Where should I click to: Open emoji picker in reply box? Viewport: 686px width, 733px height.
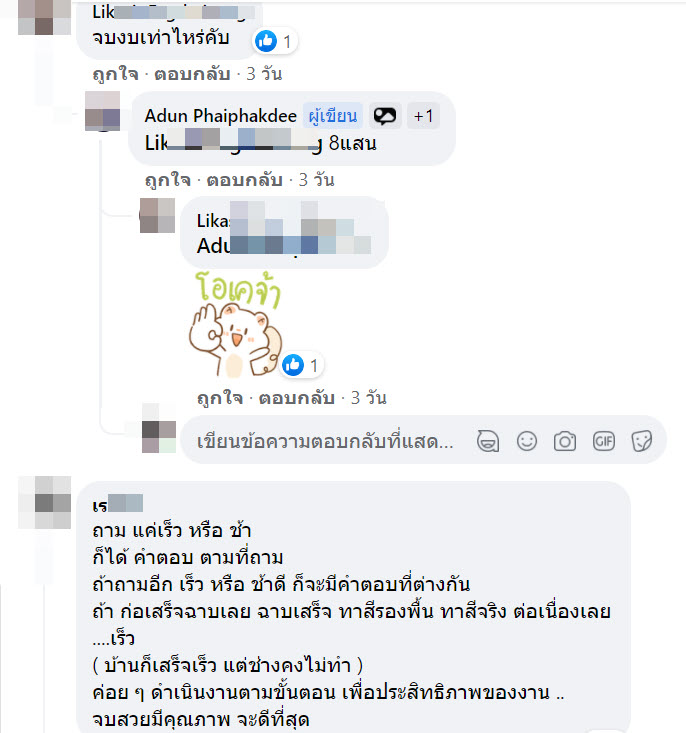527,441
